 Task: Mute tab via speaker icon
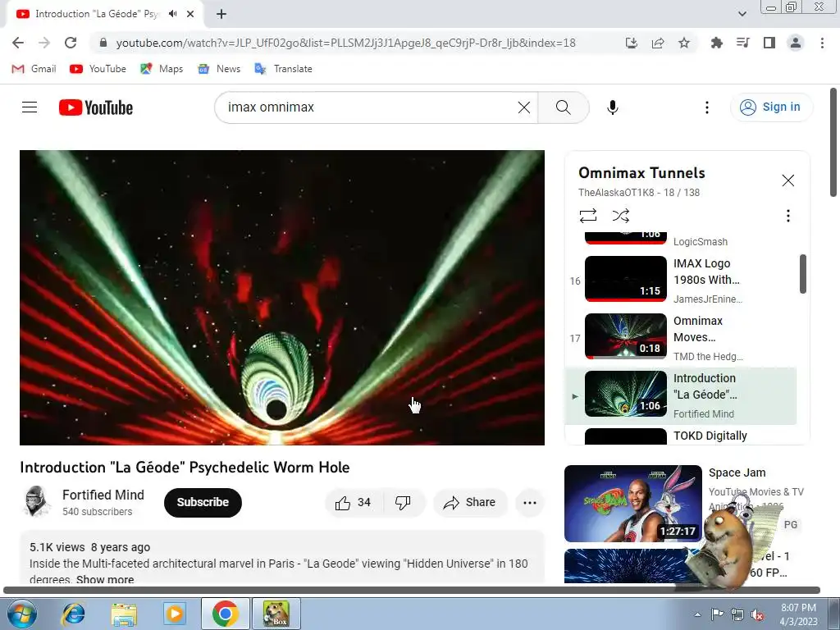(x=172, y=14)
